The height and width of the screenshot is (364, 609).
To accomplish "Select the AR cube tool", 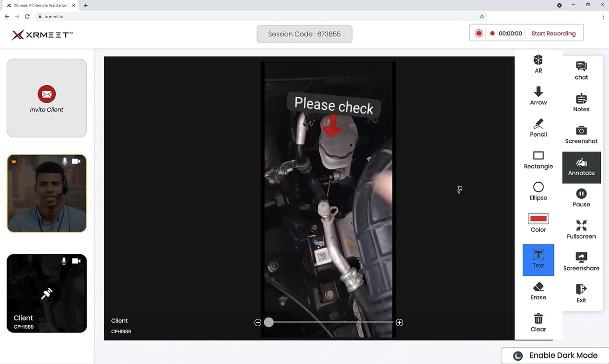I will [x=538, y=64].
